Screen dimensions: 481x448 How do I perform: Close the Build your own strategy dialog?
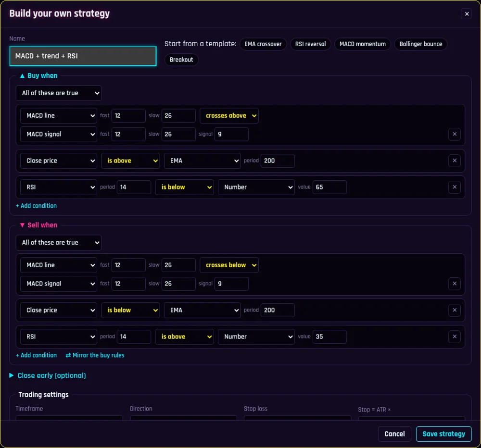click(466, 14)
